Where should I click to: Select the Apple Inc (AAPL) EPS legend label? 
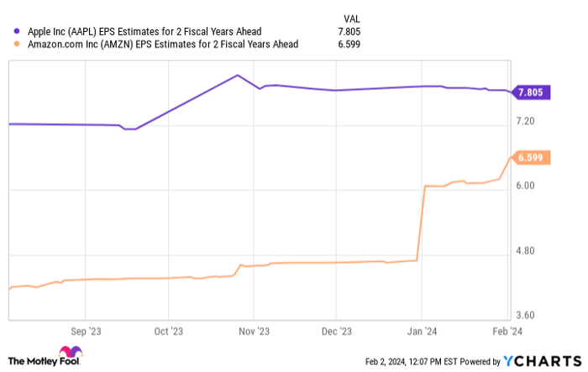pos(143,31)
